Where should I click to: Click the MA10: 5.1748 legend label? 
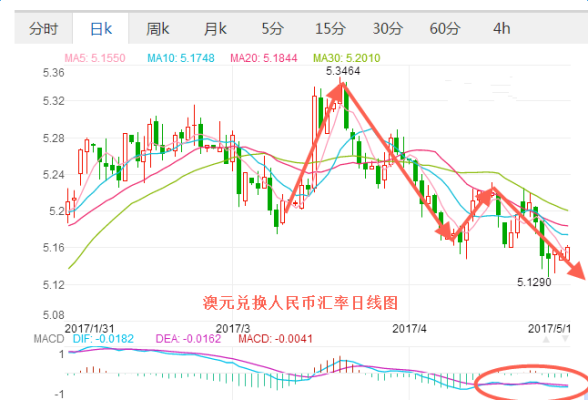pyautogui.click(x=181, y=58)
